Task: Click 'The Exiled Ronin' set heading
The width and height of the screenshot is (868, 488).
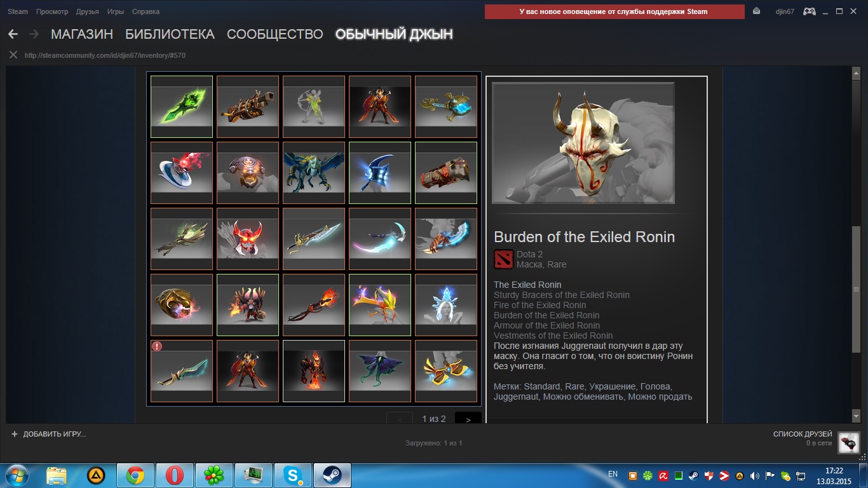Action: point(527,285)
